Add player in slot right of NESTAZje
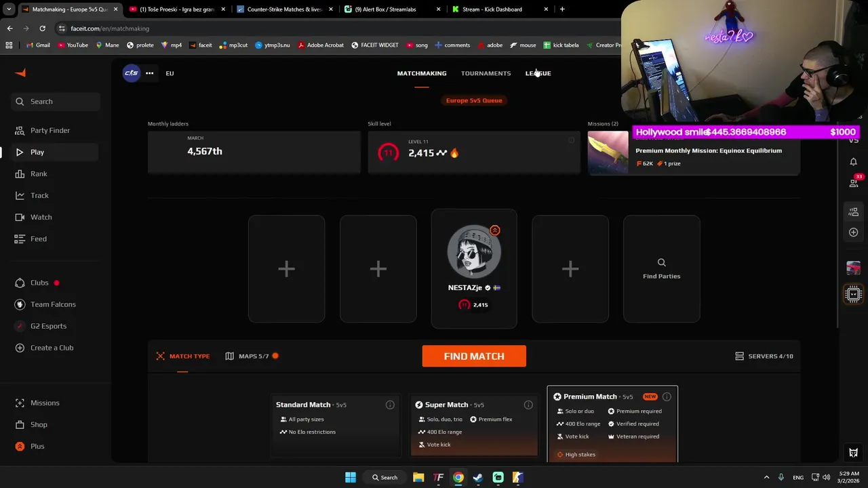This screenshot has width=868, height=488. pos(570,269)
